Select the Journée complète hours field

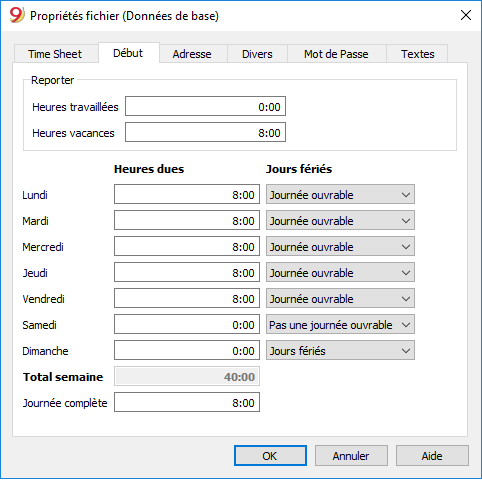[x=187, y=402]
